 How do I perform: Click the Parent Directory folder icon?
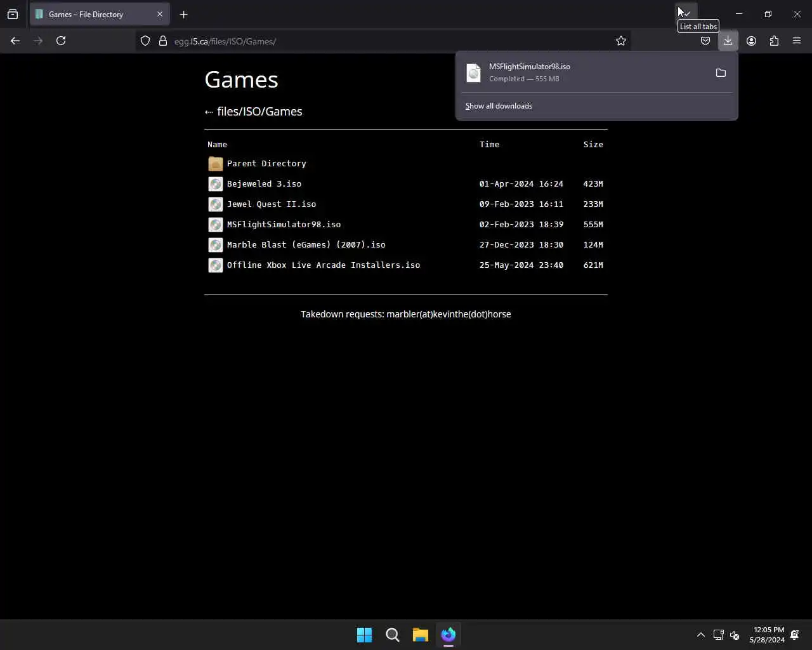click(x=216, y=164)
